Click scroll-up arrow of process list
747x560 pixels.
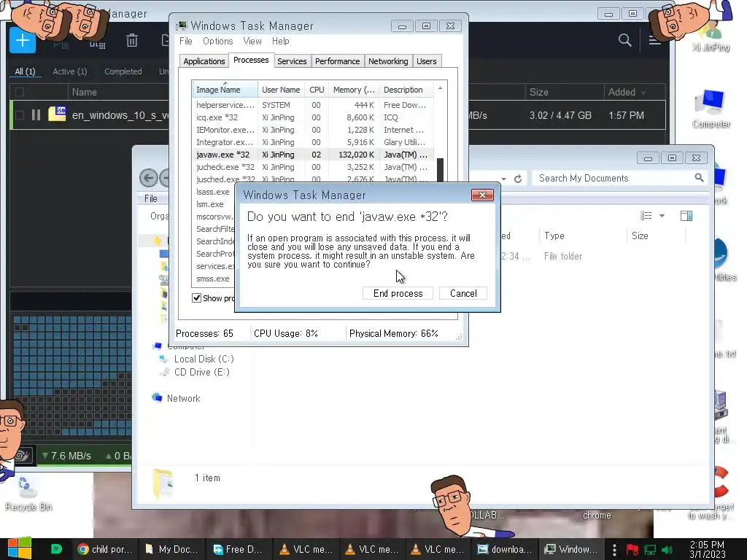[440, 88]
